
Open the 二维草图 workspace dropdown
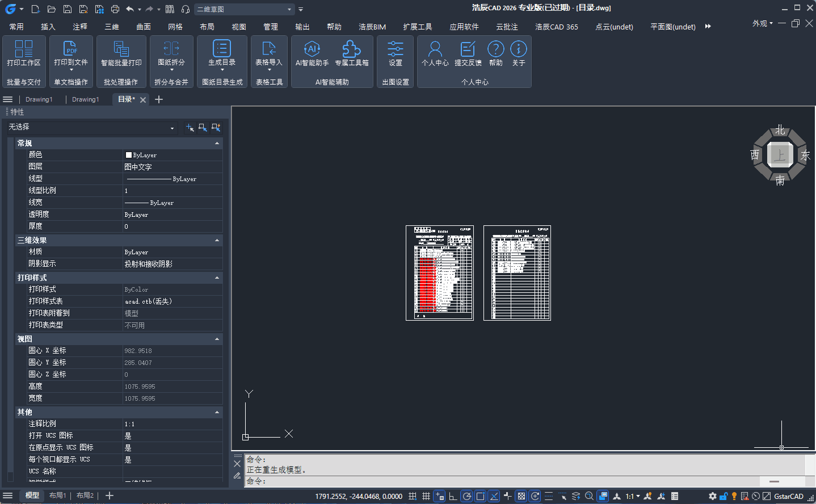(244, 9)
